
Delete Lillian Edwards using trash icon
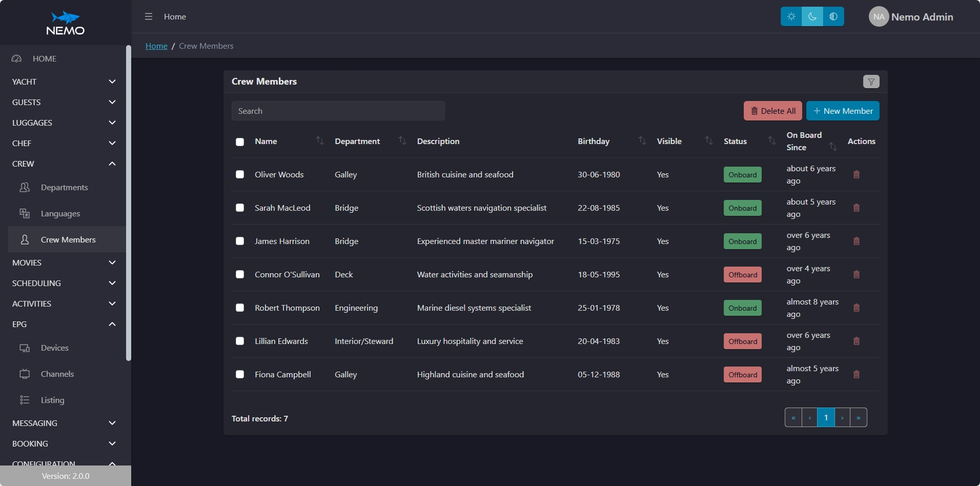pyautogui.click(x=856, y=341)
